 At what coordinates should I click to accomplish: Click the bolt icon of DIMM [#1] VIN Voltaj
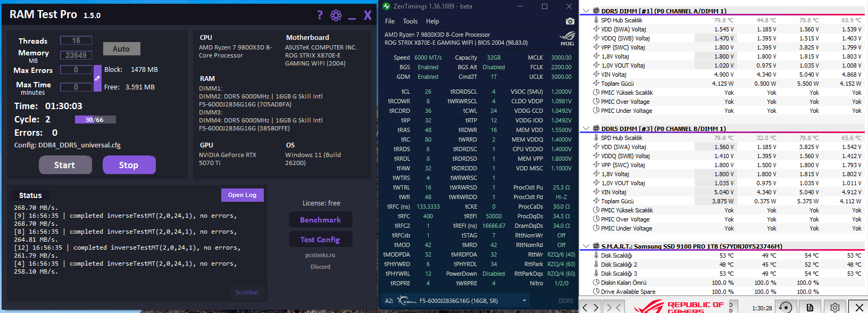596,75
